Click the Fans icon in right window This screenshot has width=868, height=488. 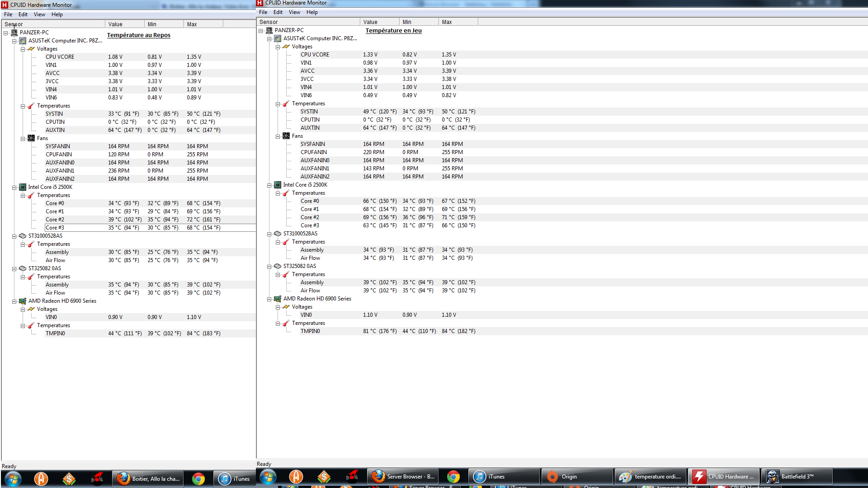coord(286,136)
